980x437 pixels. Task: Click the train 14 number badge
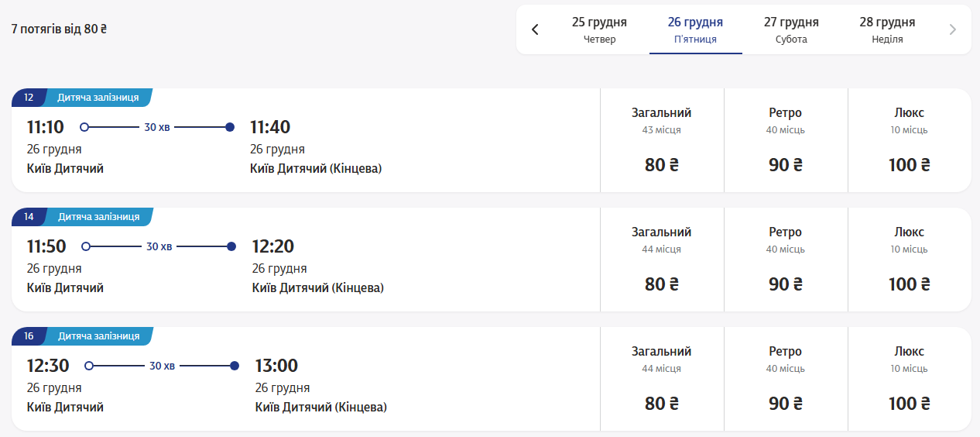[x=29, y=217]
